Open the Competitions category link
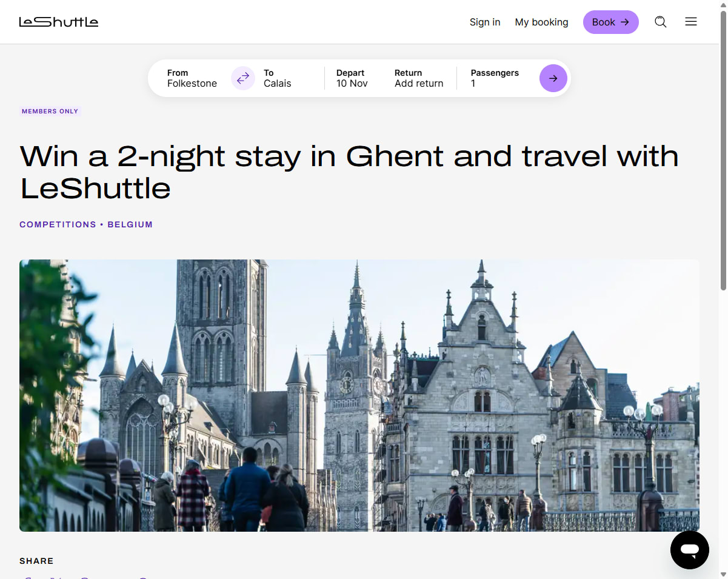This screenshot has height=579, width=728. click(x=58, y=224)
